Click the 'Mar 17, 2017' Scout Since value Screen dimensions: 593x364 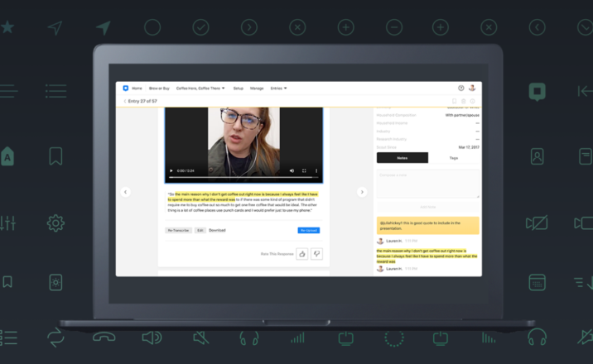pos(469,147)
